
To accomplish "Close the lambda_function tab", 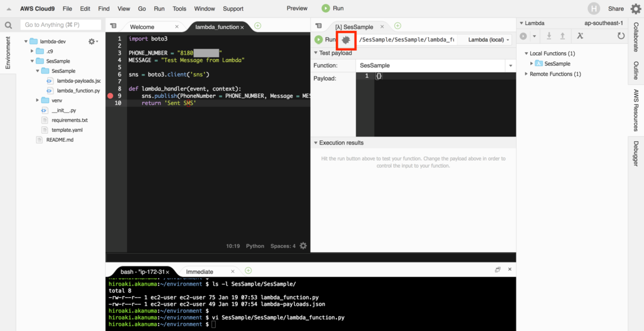I will coord(242,27).
